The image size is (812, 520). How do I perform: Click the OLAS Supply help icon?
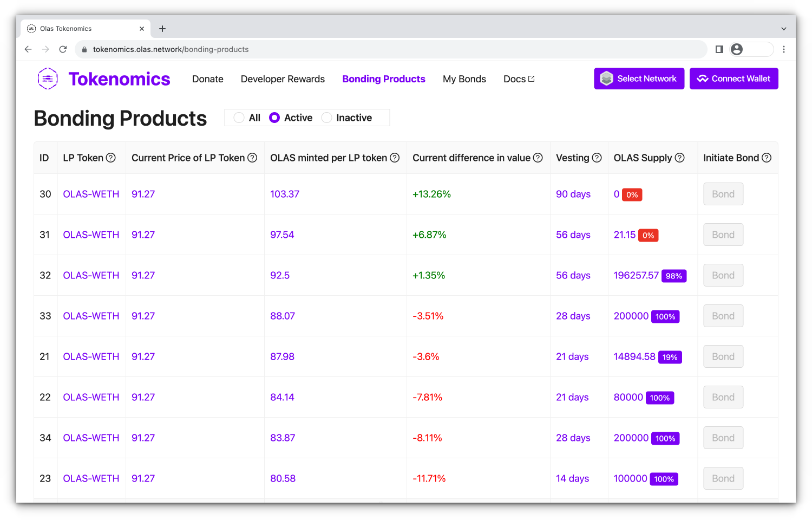click(x=679, y=158)
